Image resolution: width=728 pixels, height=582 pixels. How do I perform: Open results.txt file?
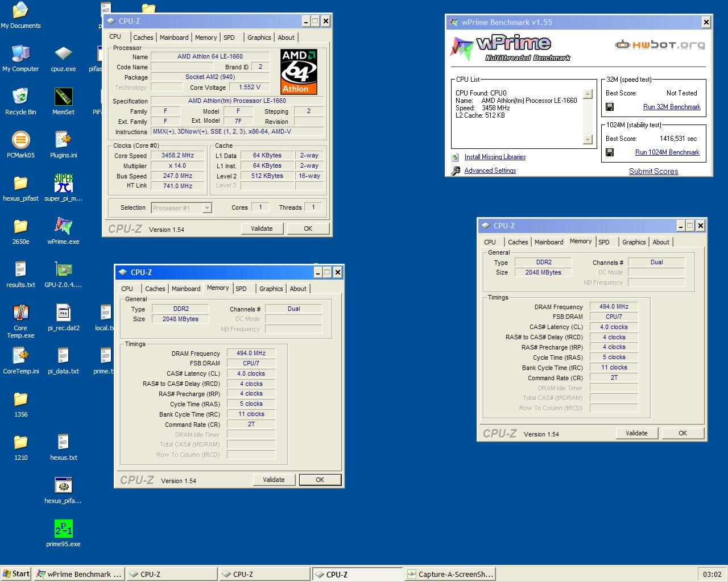pos(20,275)
